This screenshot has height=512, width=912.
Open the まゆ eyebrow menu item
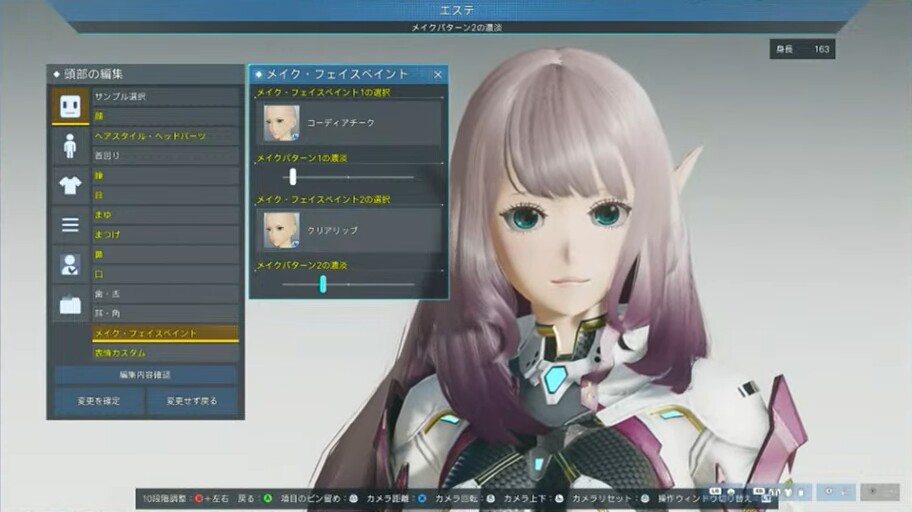click(x=166, y=215)
